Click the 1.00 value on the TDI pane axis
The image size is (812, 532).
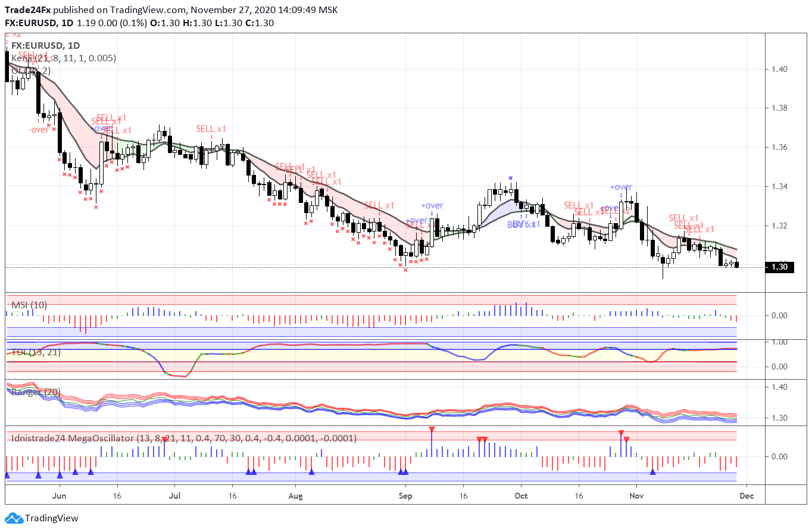[780, 342]
